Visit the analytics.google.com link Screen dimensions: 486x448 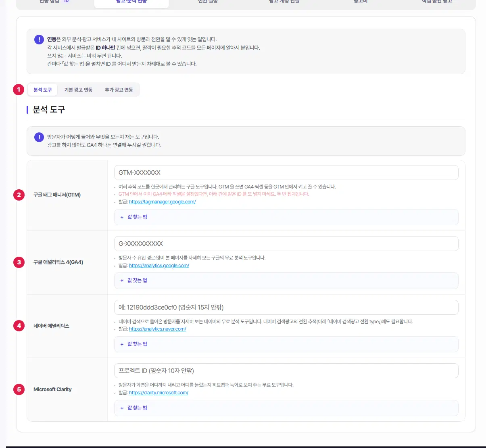tap(159, 266)
